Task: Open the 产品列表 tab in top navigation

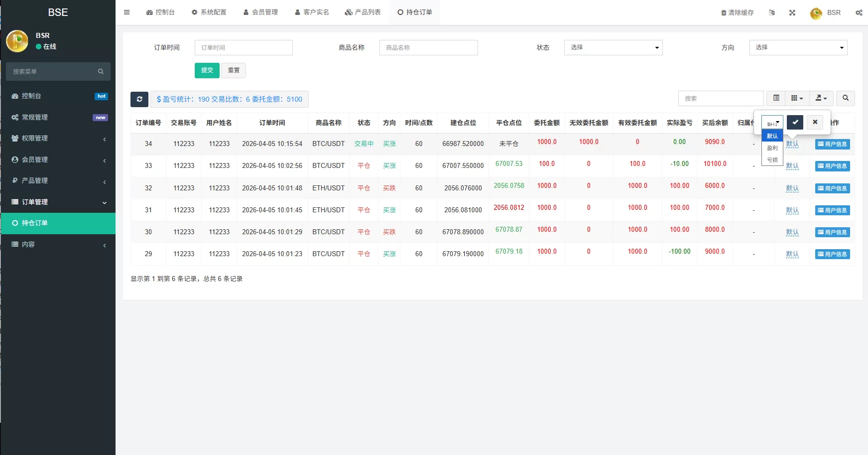Action: pos(363,12)
